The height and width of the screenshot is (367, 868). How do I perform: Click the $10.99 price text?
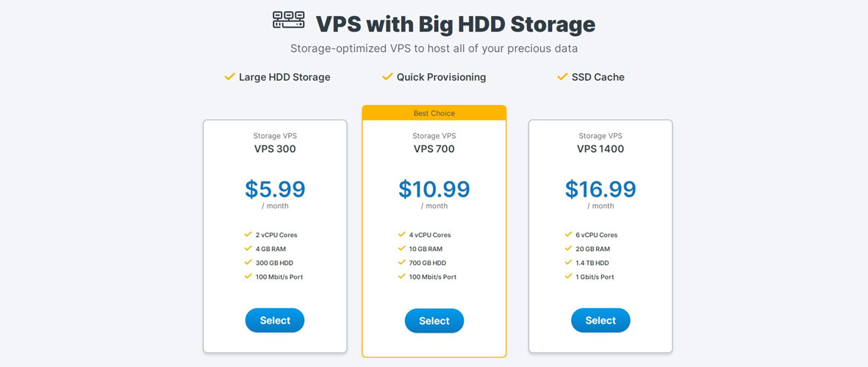pyautogui.click(x=434, y=189)
